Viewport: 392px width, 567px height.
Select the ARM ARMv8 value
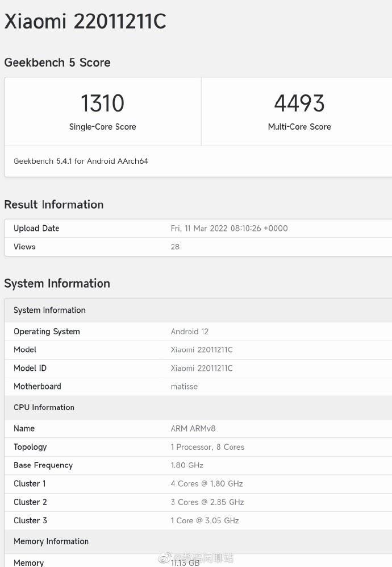193,429
